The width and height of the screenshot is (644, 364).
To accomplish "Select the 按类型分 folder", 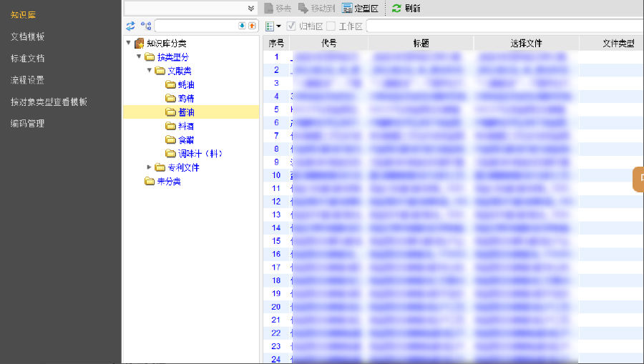I will coord(173,57).
